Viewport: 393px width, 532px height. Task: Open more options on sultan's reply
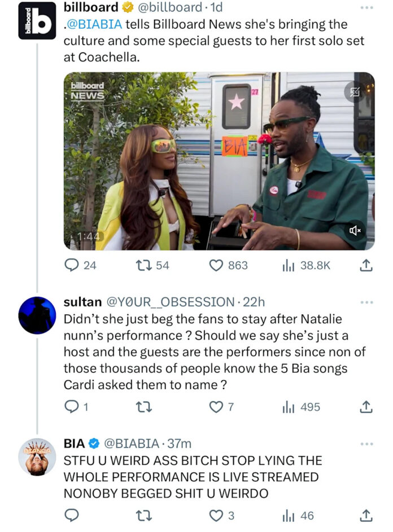pos(366,302)
